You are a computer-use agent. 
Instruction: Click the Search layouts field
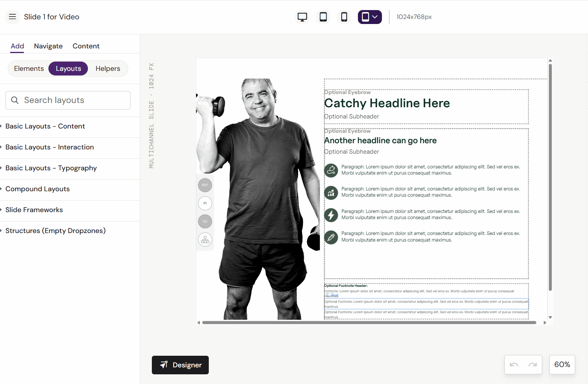tap(68, 100)
